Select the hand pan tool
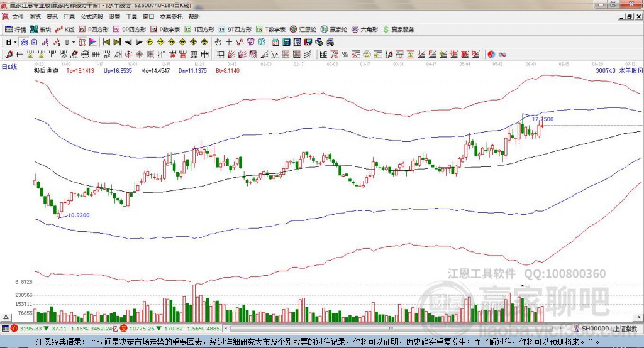Viewport: 644px width, 348px height. (218, 42)
